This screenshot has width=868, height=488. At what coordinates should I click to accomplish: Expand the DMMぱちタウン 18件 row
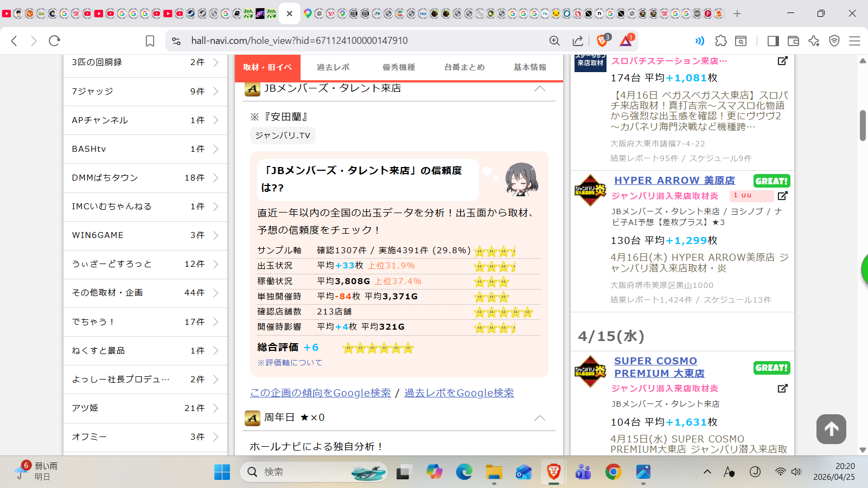145,178
